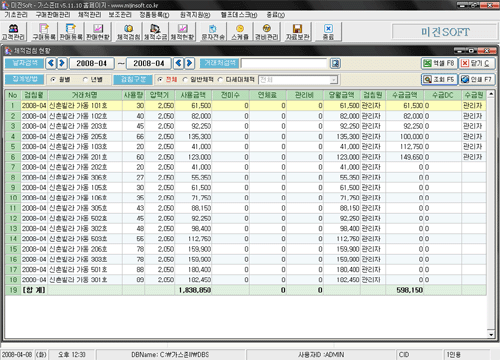
Task: Sort by the 사용량 column header
Action: pyautogui.click(x=133, y=95)
